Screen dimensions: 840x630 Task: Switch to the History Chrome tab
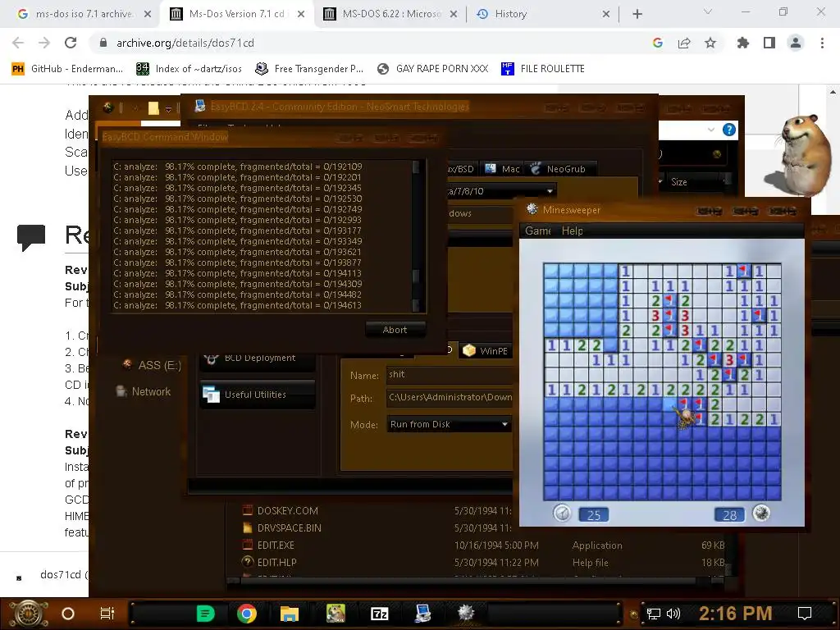point(541,14)
